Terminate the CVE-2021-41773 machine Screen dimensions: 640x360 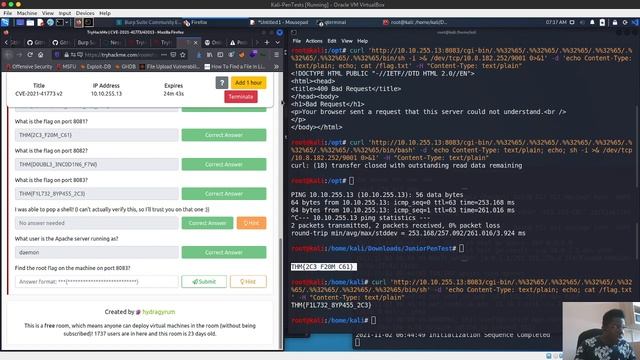pyautogui.click(x=241, y=97)
